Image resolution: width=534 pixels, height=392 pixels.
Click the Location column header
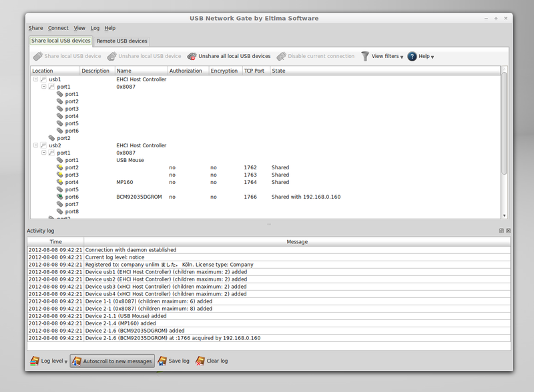coord(55,71)
